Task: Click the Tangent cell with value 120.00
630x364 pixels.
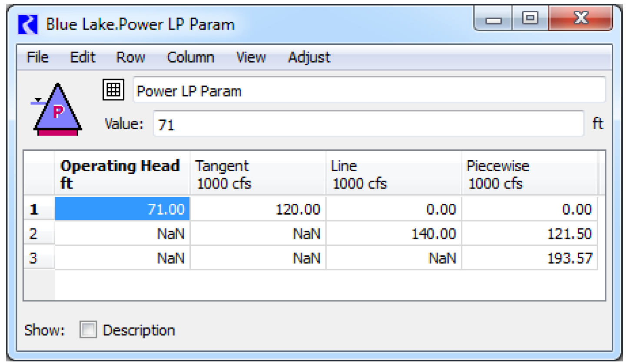Action: coord(258,210)
